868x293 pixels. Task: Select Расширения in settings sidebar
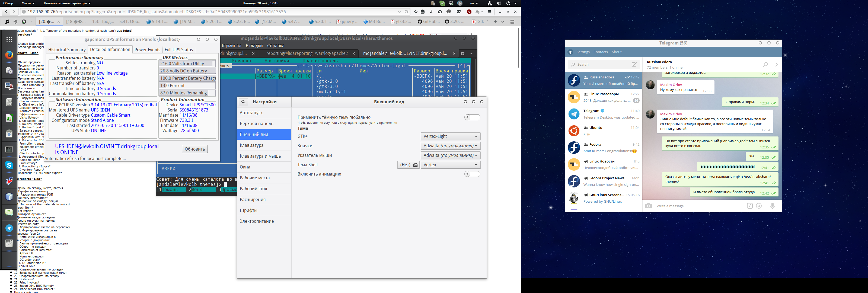tap(253, 200)
